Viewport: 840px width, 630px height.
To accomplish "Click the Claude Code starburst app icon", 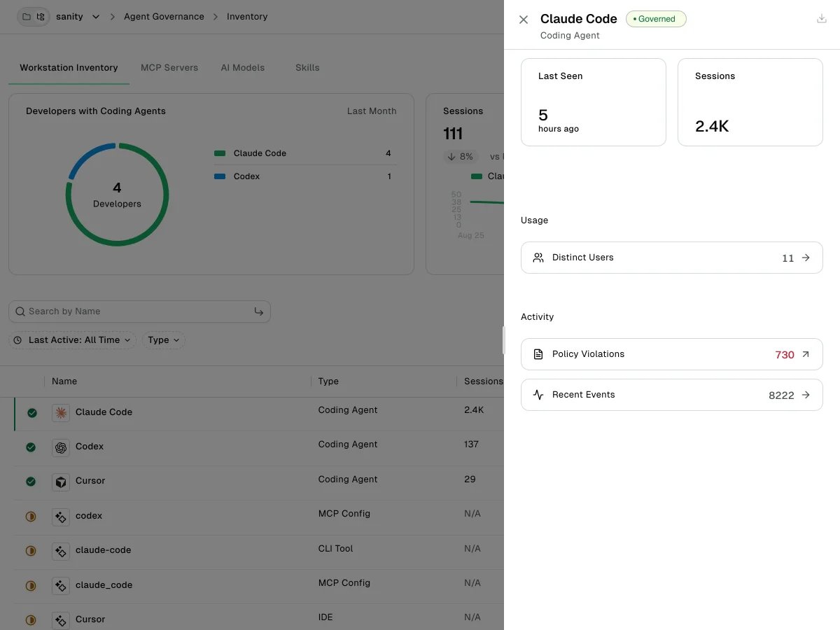I will point(61,413).
